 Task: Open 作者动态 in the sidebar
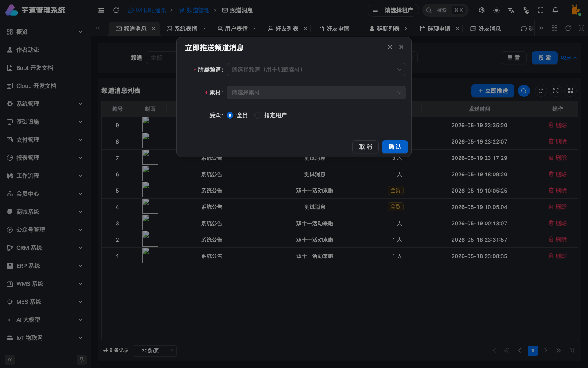[x=45, y=50]
